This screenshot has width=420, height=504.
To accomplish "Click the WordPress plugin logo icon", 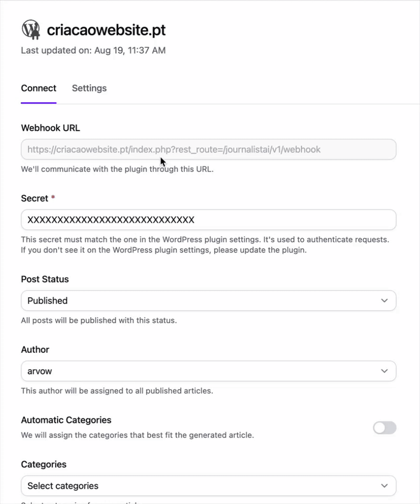I will (31, 29).
